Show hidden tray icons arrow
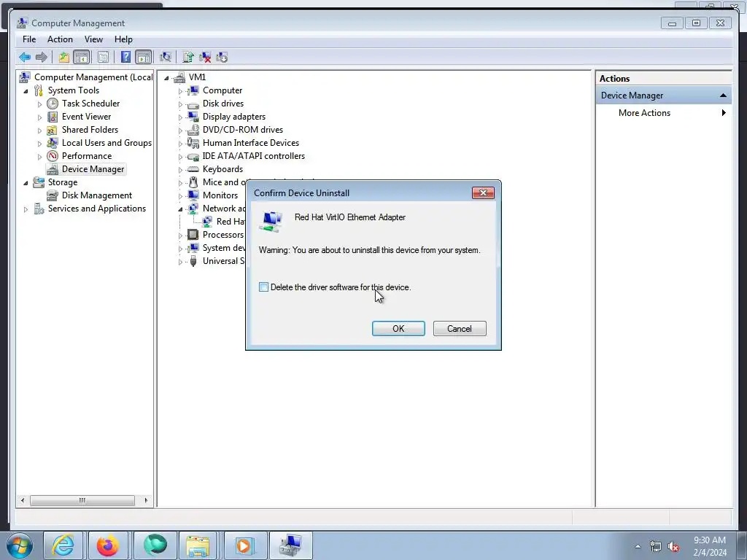This screenshot has width=747, height=560. [x=638, y=546]
